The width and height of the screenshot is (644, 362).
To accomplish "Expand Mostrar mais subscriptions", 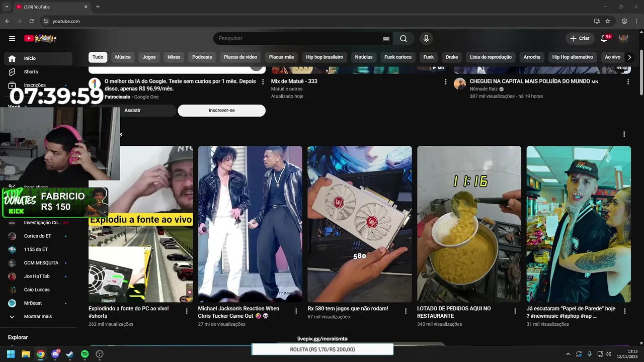I will 39,316.
